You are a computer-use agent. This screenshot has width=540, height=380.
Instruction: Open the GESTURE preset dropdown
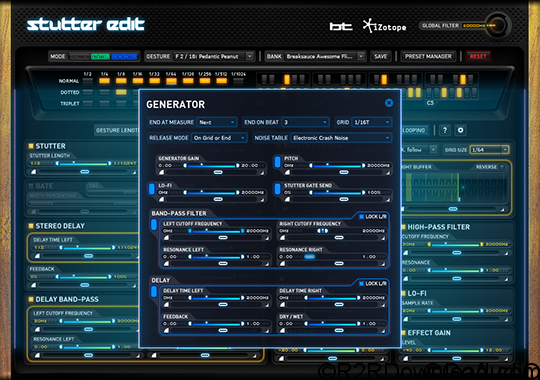[x=214, y=56]
